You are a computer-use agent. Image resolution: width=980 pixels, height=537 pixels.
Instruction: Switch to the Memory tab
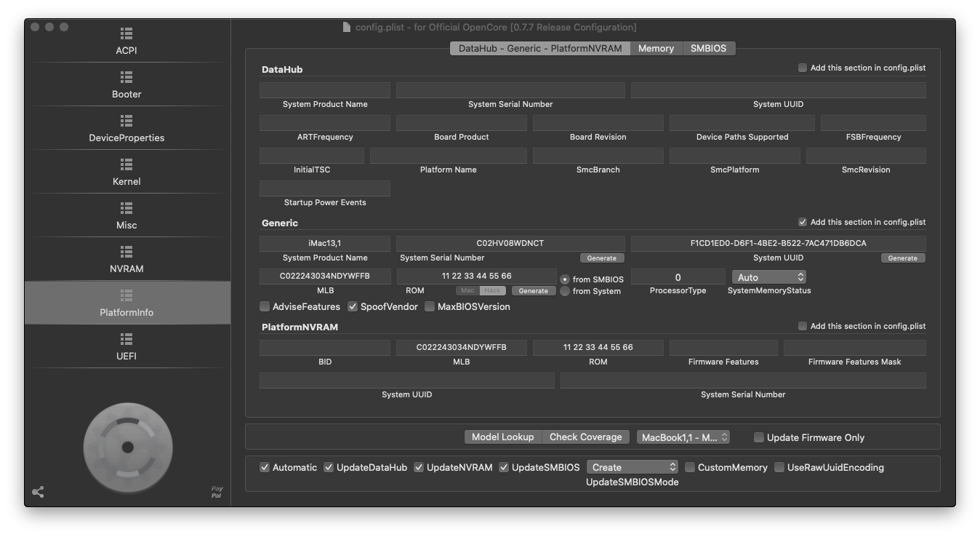coord(656,48)
